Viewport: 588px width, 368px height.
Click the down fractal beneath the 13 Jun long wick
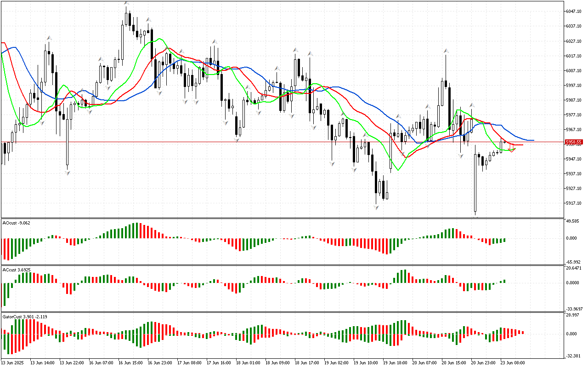(68, 172)
